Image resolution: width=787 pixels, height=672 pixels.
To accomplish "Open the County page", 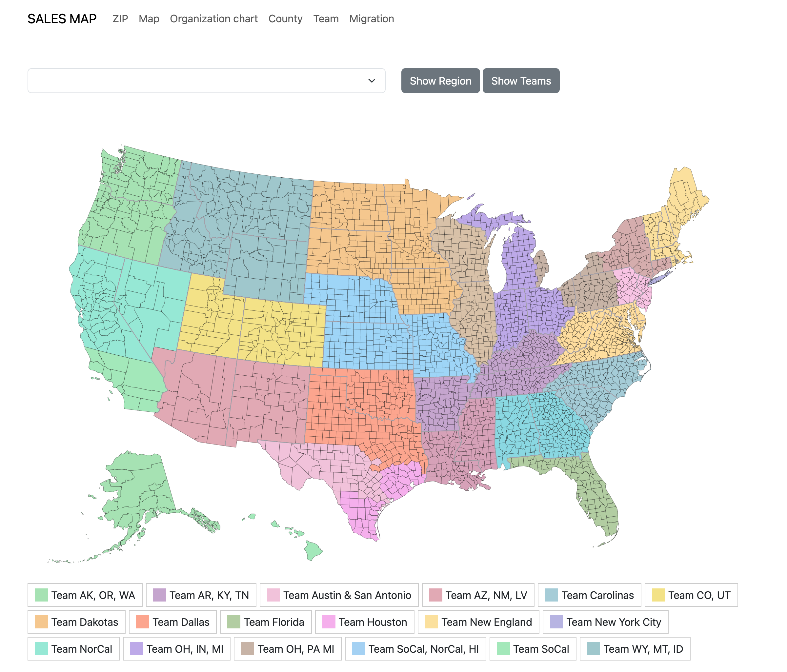I will tap(286, 19).
